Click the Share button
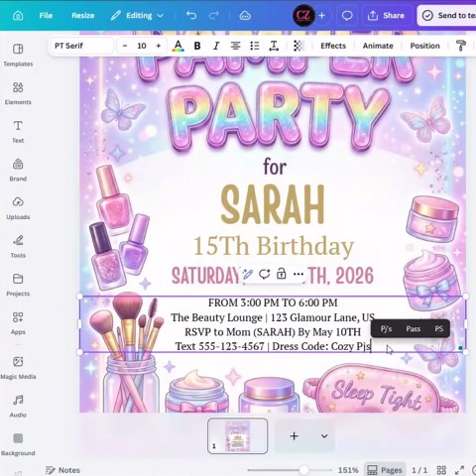 [x=387, y=16]
